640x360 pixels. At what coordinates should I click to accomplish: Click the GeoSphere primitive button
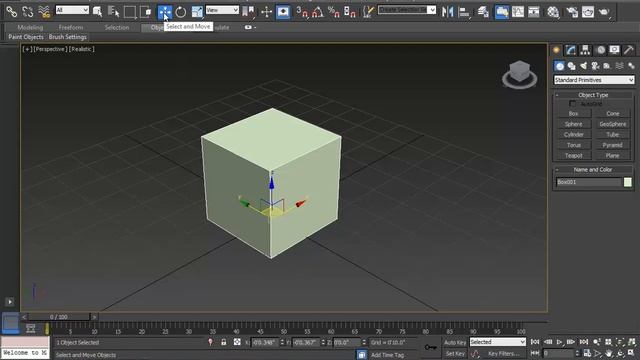click(x=612, y=124)
